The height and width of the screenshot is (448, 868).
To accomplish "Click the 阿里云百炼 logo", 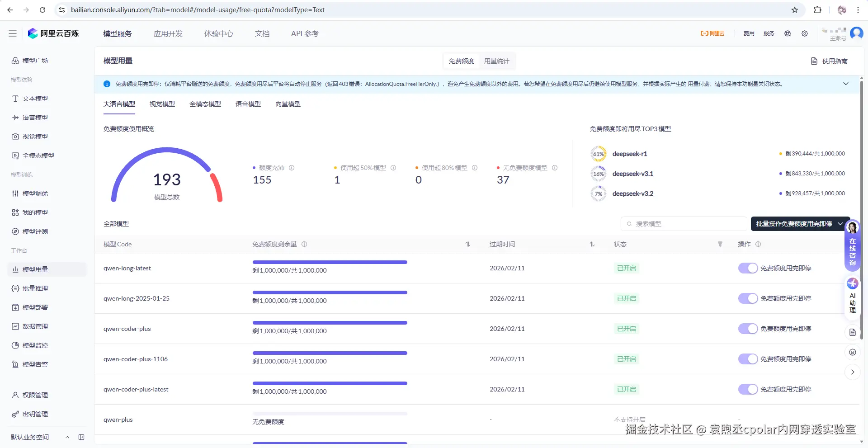I will [x=53, y=33].
